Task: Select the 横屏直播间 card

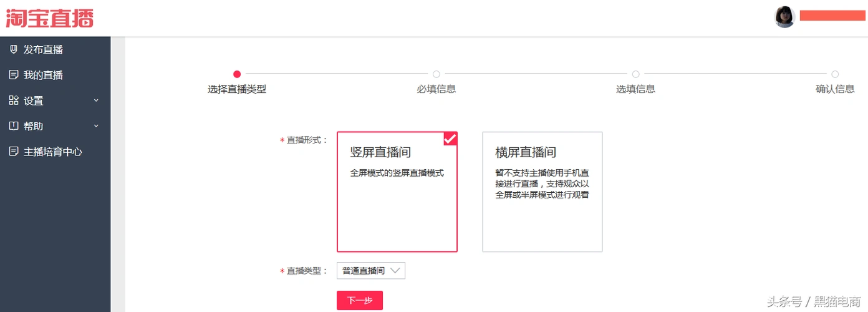Action: tap(542, 192)
